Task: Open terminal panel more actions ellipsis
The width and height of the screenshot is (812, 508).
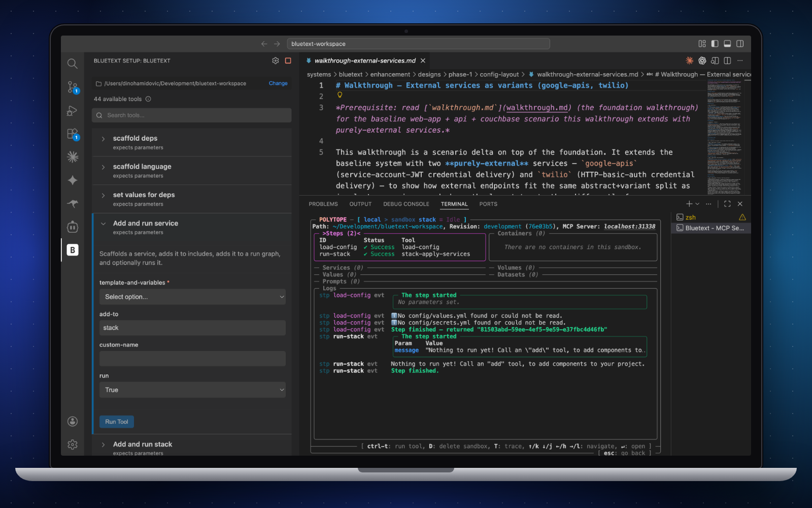Action: pyautogui.click(x=708, y=204)
